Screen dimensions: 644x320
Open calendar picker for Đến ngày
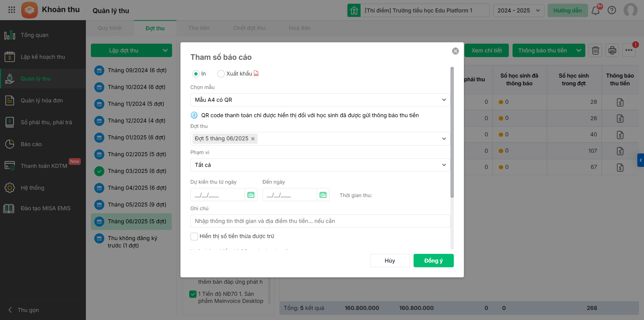pyautogui.click(x=323, y=195)
